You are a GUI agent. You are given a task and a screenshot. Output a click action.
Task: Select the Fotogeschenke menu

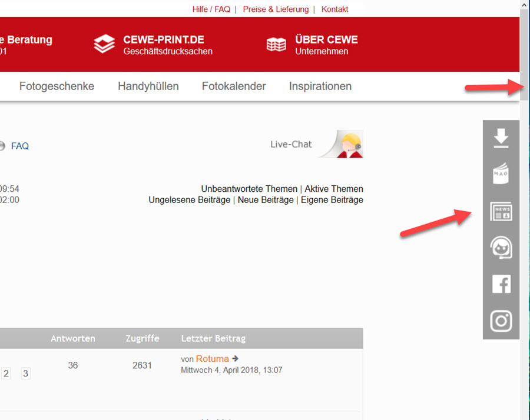(x=57, y=86)
